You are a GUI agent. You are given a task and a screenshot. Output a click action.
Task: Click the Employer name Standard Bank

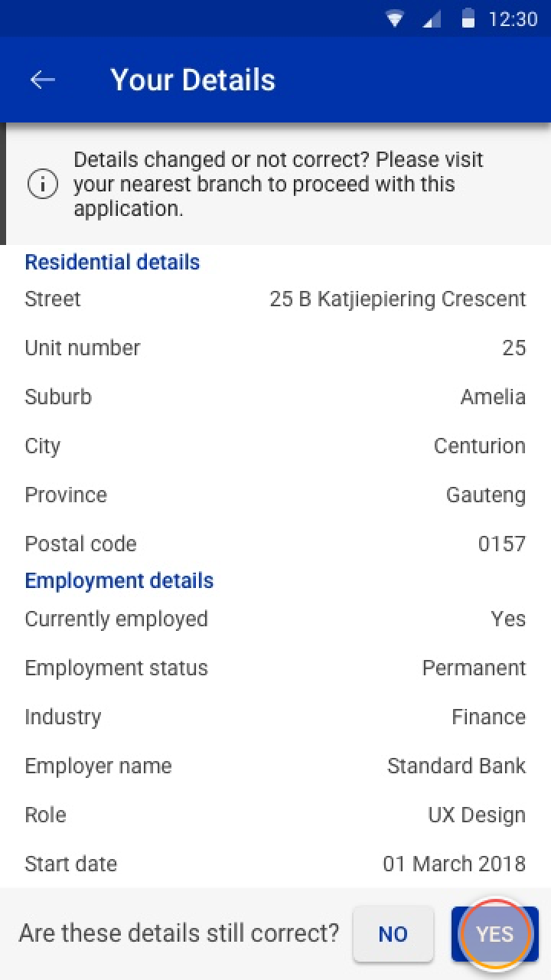(456, 766)
